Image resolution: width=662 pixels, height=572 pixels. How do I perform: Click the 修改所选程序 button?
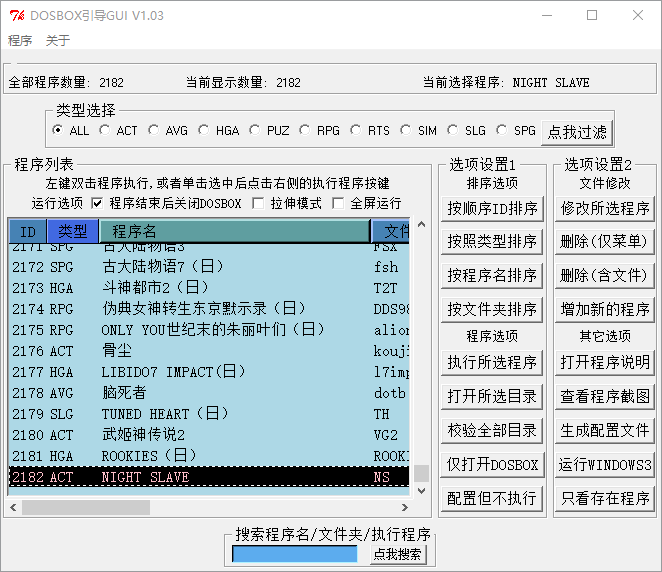click(605, 209)
